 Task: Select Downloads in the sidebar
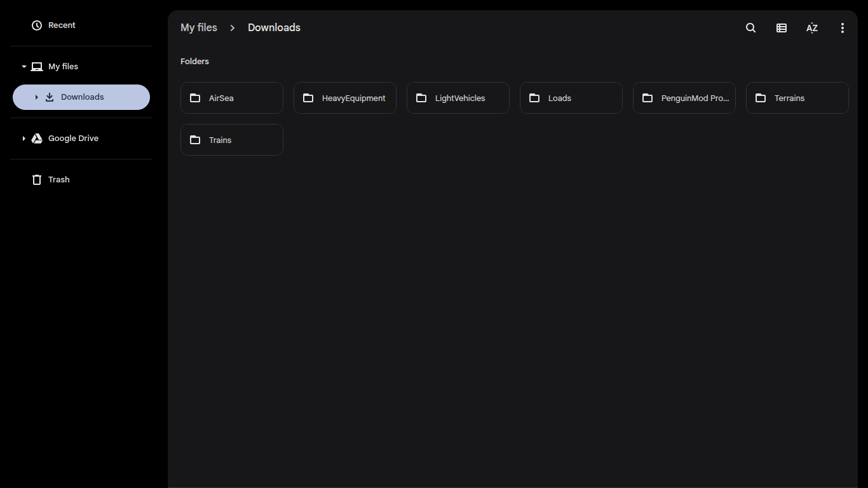coord(82,97)
